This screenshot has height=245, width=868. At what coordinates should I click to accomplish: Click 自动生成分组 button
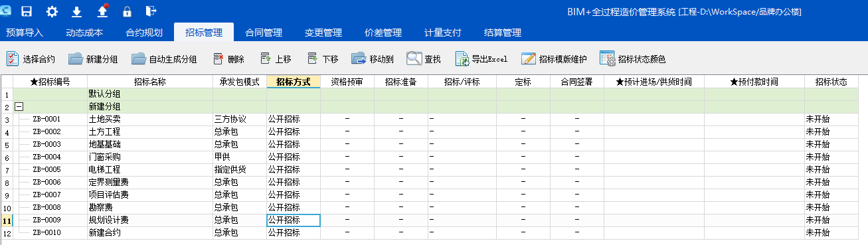pyautogui.click(x=164, y=59)
